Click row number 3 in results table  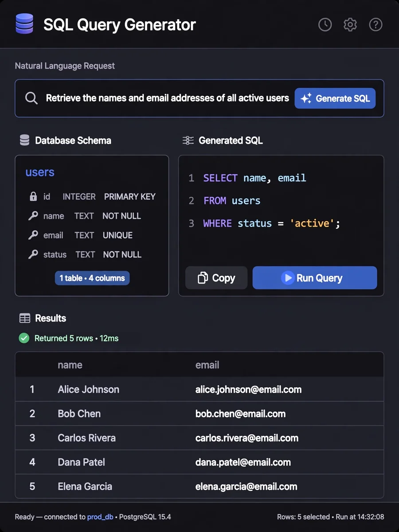32,438
